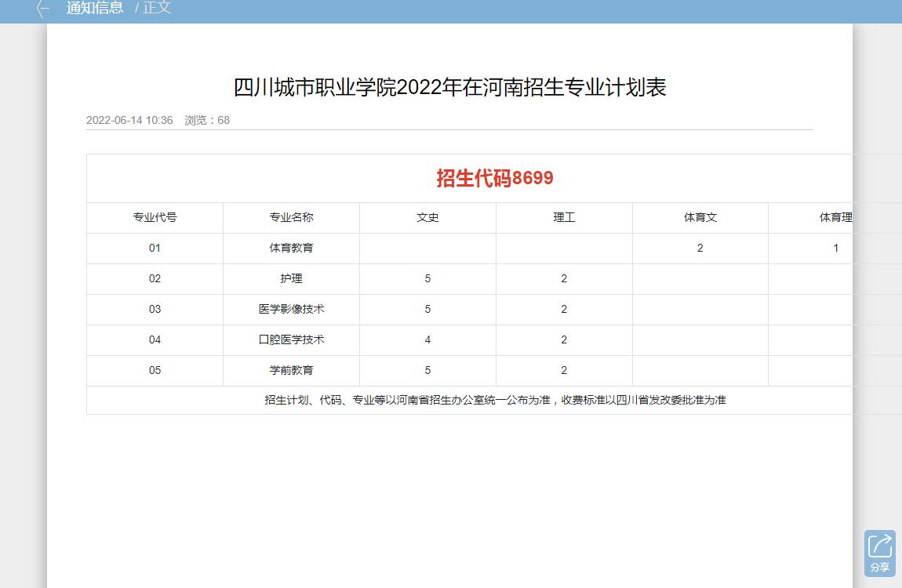902x588 pixels.
Task: Click the footnote 招生计划、代码、专业等以河南省招生办公室统一公布为准
Action: point(408,400)
